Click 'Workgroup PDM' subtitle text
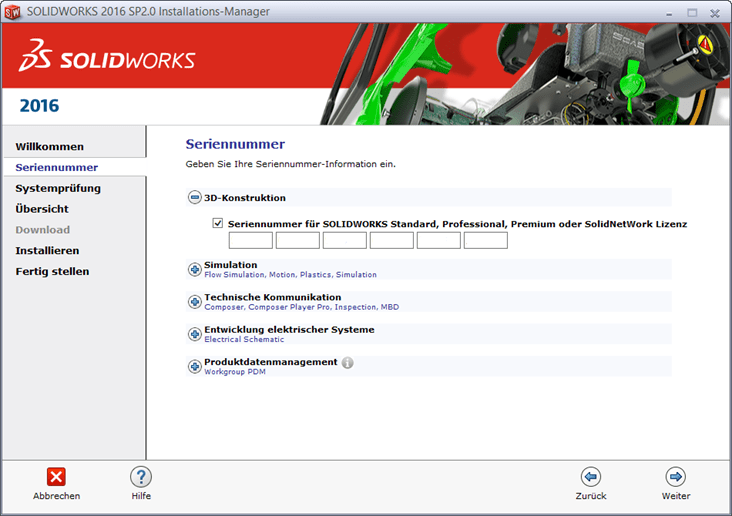 pyautogui.click(x=235, y=372)
